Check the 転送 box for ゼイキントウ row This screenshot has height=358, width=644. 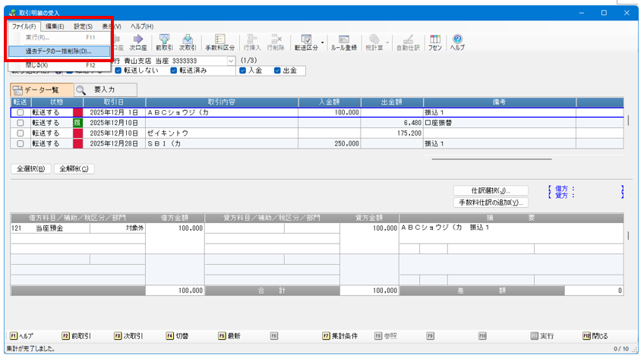point(21,133)
